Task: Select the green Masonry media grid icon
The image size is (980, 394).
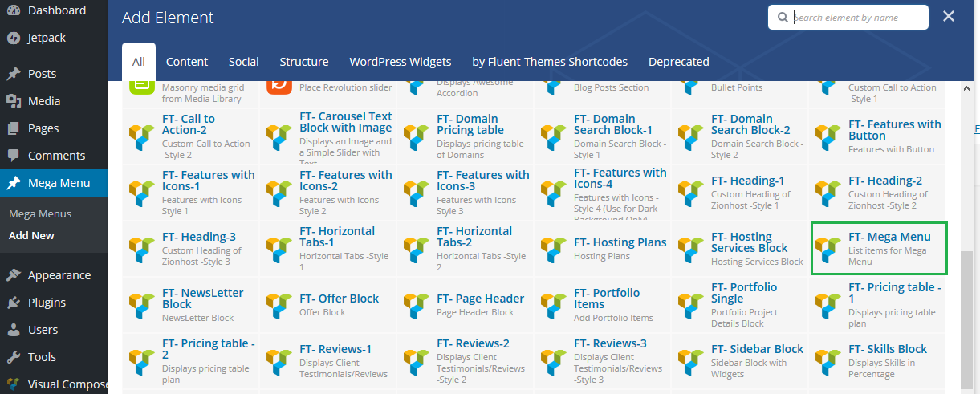Action: [x=141, y=85]
